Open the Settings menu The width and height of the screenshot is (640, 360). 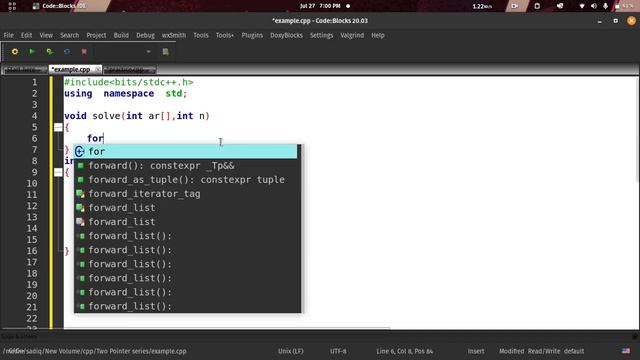[x=322, y=36]
